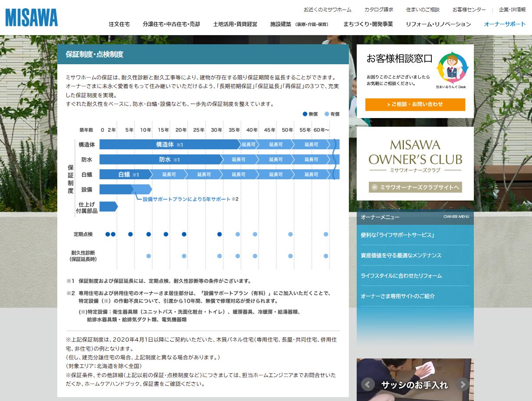Screen dimensions: 532x401
Task: Select 施設建築 menu item
Action: [299, 24]
